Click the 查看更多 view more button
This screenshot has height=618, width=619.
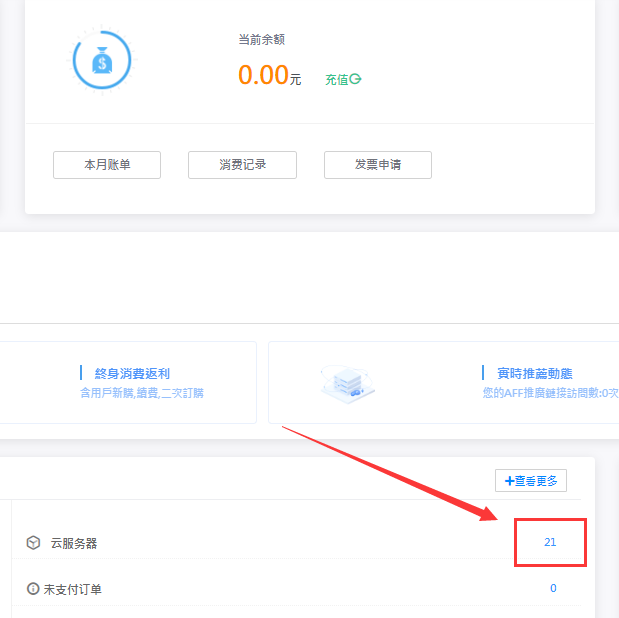coord(531,481)
